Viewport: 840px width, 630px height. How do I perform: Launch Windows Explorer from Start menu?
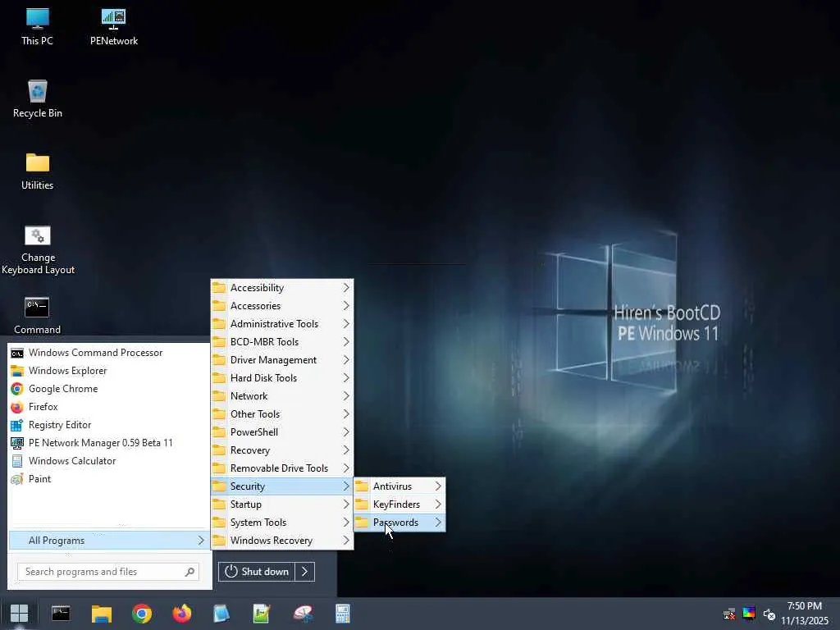click(x=109, y=371)
